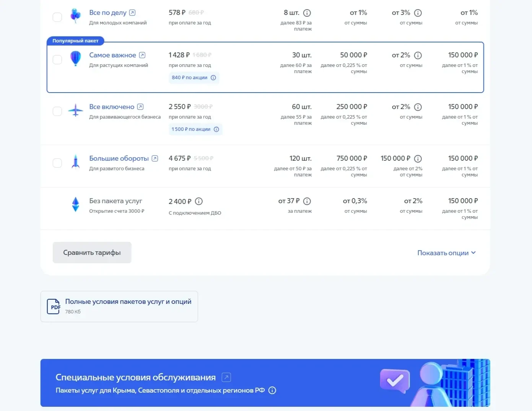Show info for от 2% in Самое важное row
Viewport: 532px width, 411px height.
coord(418,55)
